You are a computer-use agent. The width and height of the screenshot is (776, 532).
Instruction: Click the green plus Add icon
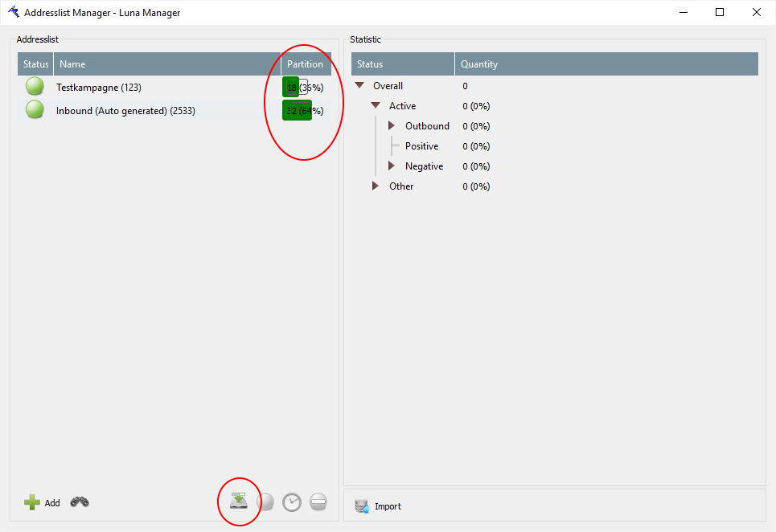pos(32,502)
